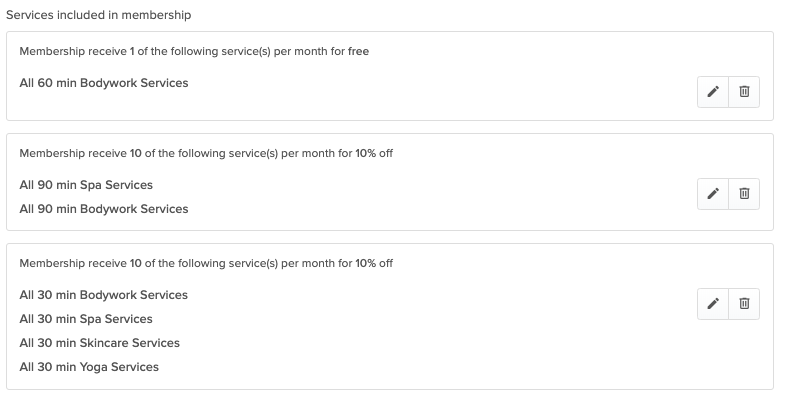Viewport: 785px width, 406px height.
Task: Delete the free 60 min Bodywork rule
Action: (744, 92)
